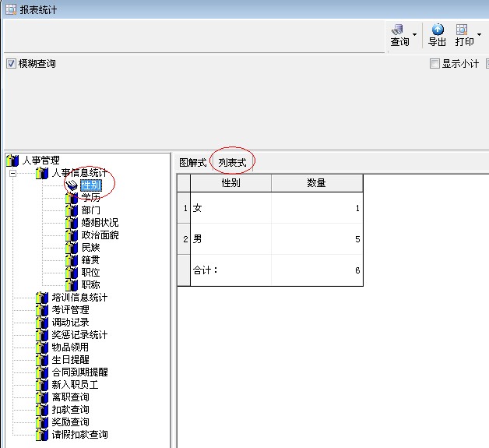489x448 pixels.
Task: Click the 新入职员工 folder icon
Action: [42, 385]
